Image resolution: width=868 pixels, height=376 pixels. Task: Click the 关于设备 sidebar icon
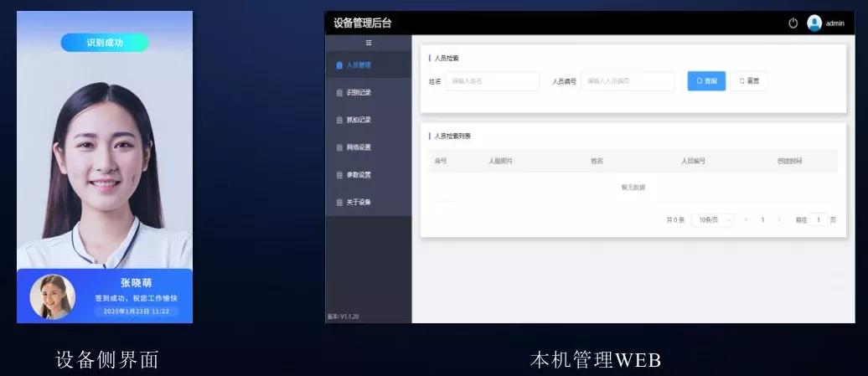click(x=339, y=203)
